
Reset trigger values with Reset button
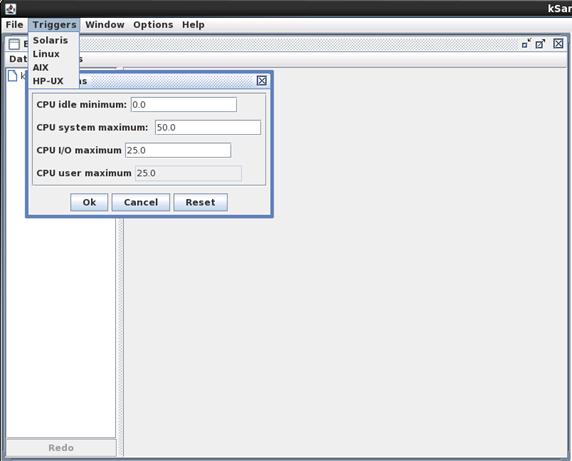(x=200, y=202)
